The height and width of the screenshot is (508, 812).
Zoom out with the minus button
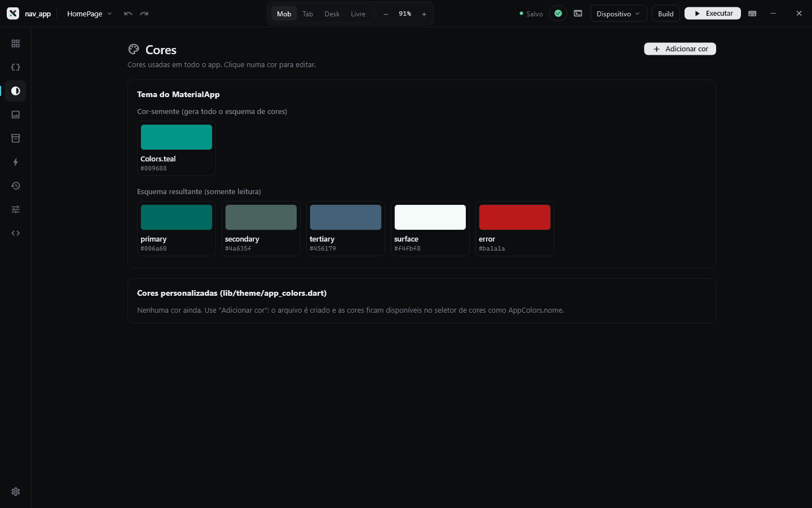(386, 14)
